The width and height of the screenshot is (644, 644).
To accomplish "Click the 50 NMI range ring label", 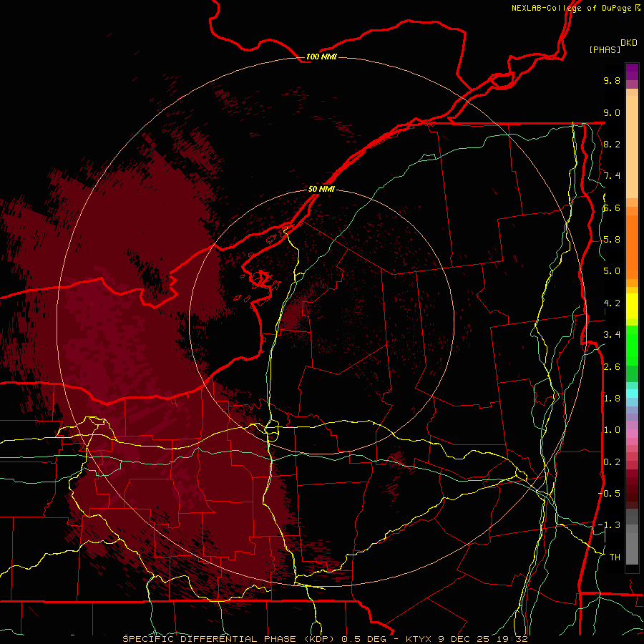I will (321, 189).
